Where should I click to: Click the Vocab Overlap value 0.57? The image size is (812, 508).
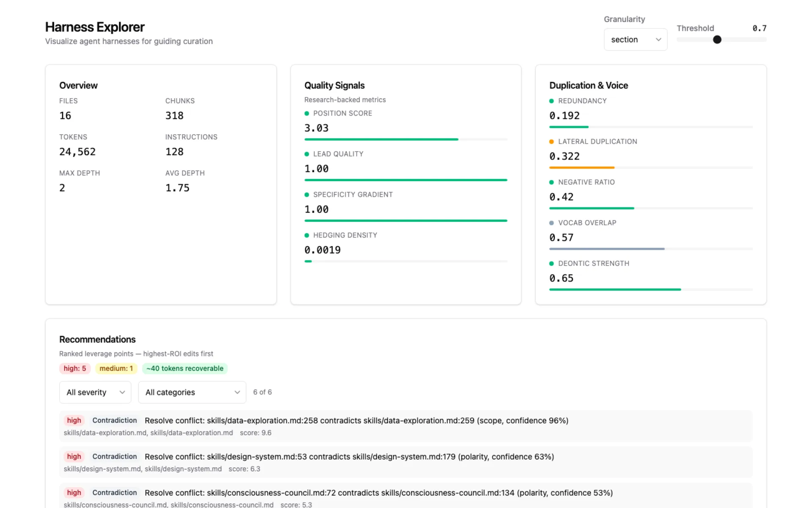coord(561,238)
